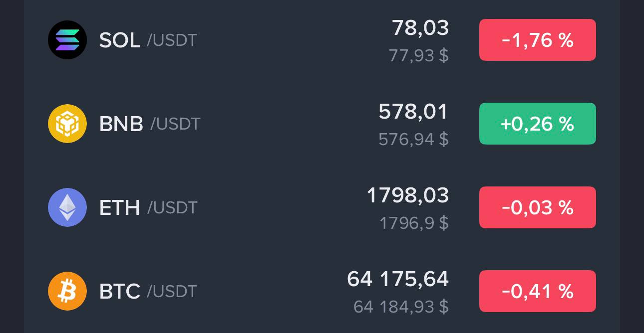Click the green +0,26 % change badge
This screenshot has height=333, width=644.
tap(538, 124)
